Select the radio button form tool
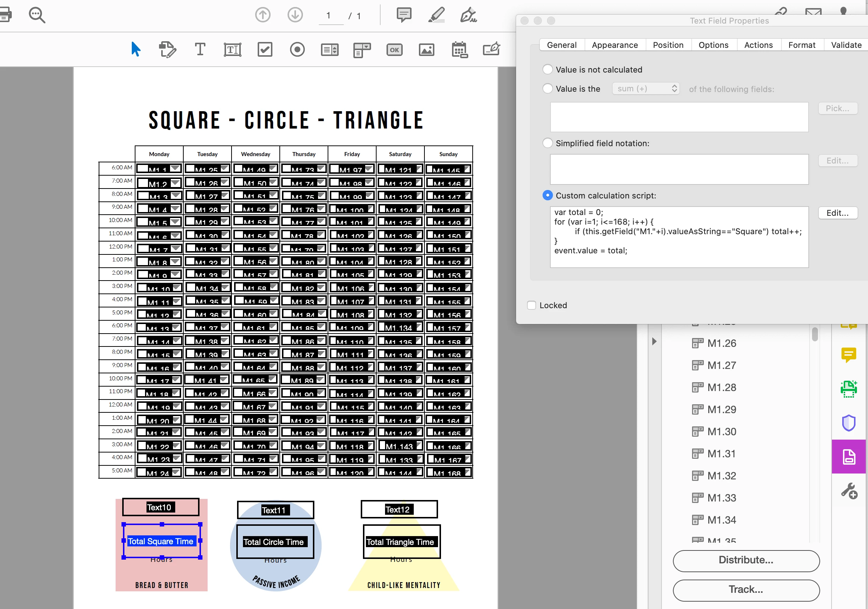This screenshot has width=868, height=609. click(297, 49)
